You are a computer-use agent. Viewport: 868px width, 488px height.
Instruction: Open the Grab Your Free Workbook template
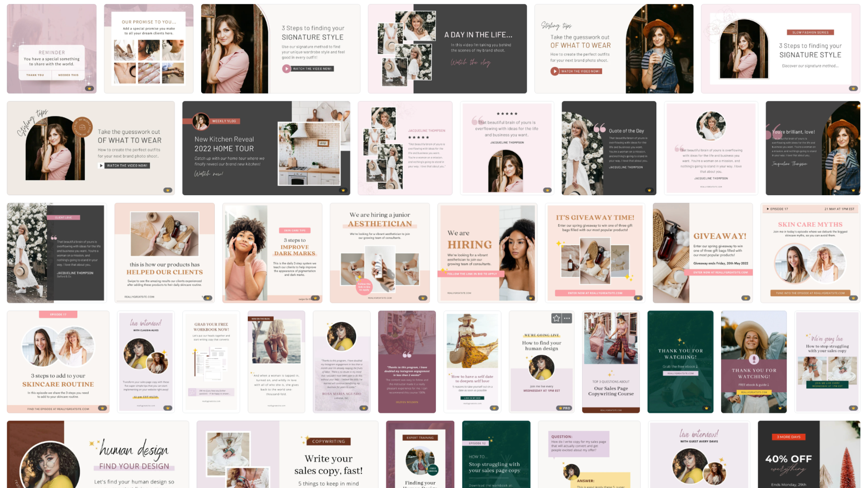coord(211,361)
